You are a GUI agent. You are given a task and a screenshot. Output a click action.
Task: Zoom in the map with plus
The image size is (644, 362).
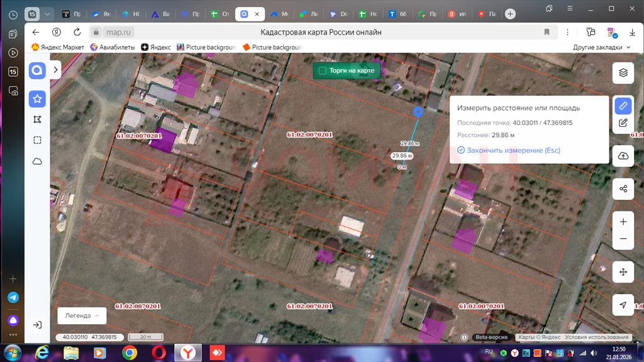(623, 222)
